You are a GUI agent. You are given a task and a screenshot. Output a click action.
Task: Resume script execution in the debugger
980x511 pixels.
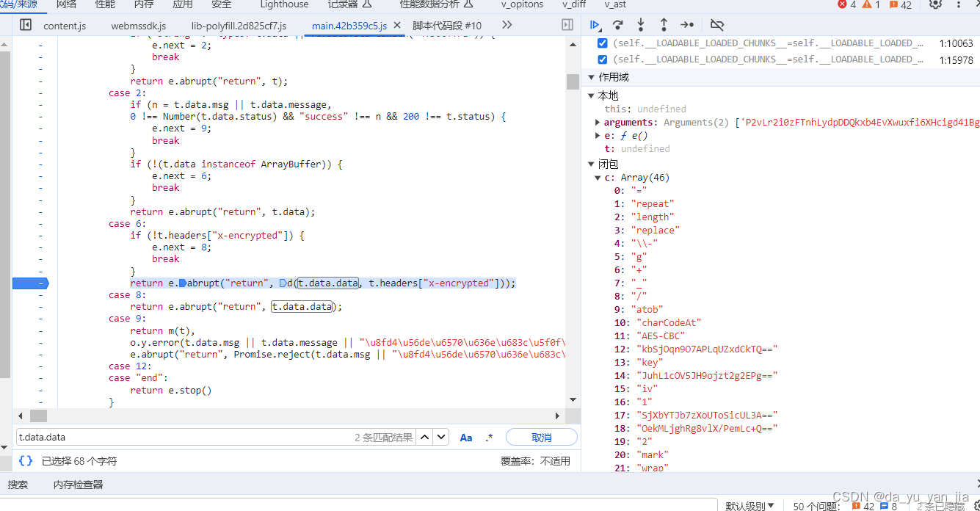595,24
